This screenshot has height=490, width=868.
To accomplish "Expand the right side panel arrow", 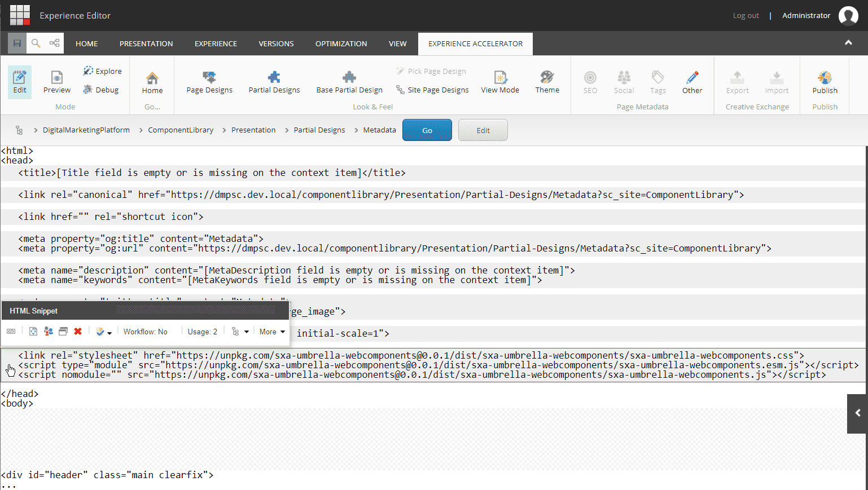I will tap(857, 413).
